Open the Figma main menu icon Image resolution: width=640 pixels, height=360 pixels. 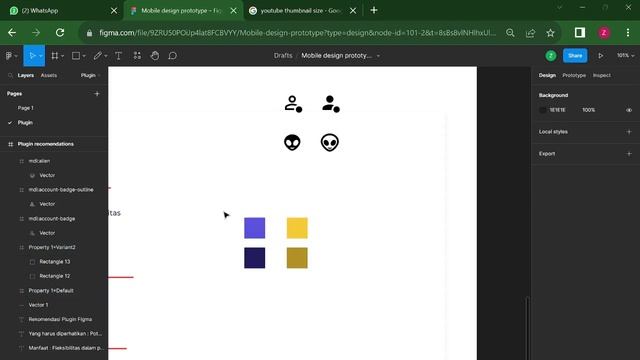pyautogui.click(x=9, y=56)
